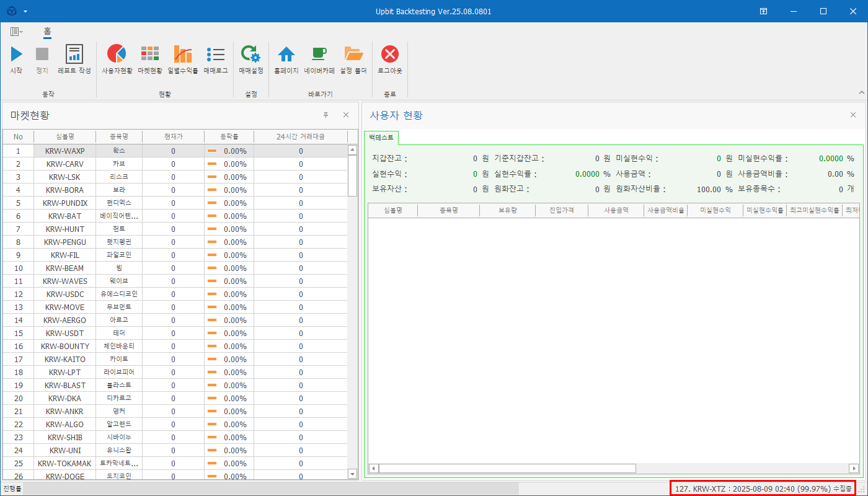Image resolution: width=868 pixels, height=496 pixels.
Task: Click the 유니스왑 name cell
Action: (119, 450)
